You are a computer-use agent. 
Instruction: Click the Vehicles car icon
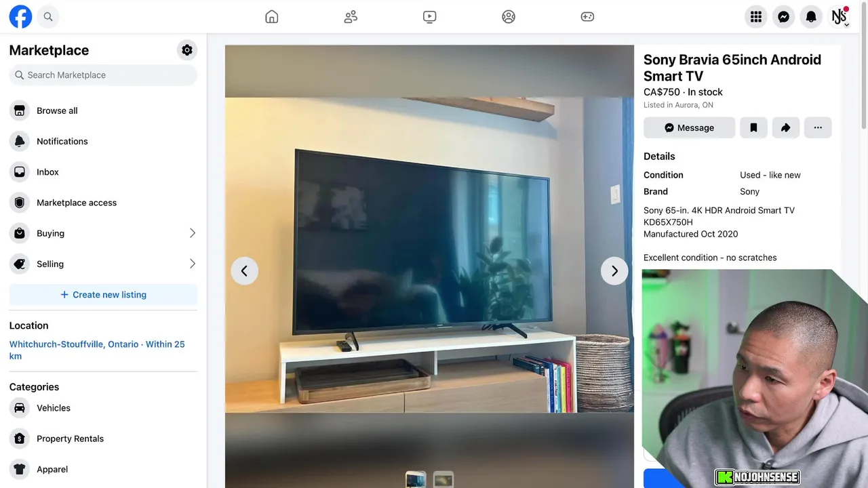pyautogui.click(x=20, y=408)
